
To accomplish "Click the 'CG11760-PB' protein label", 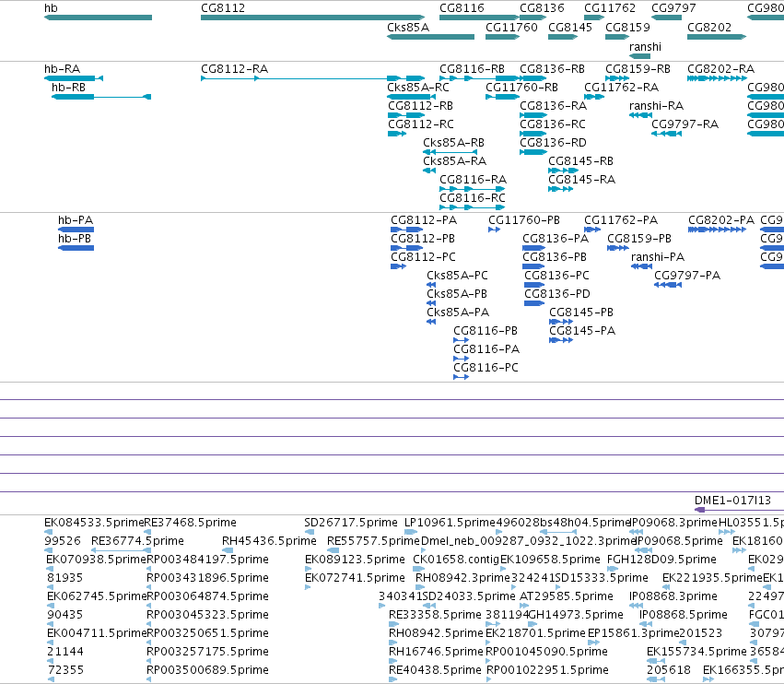I will pos(524,220).
